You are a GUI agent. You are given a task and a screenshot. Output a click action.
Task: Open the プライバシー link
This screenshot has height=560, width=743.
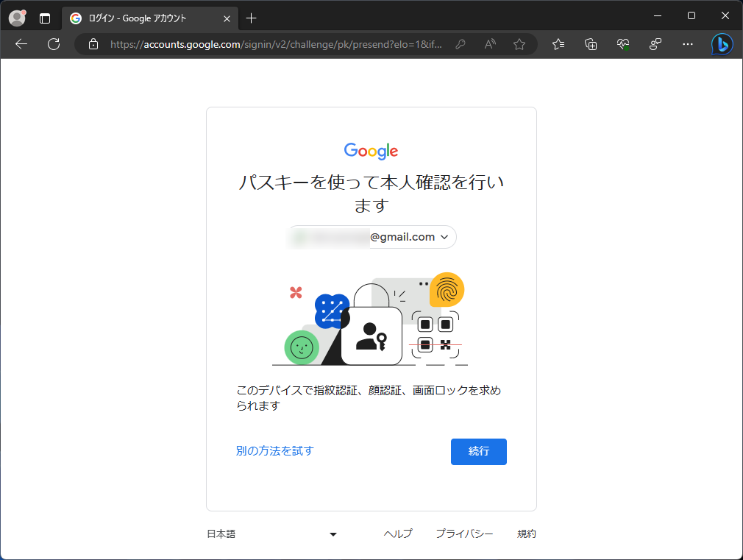point(465,534)
